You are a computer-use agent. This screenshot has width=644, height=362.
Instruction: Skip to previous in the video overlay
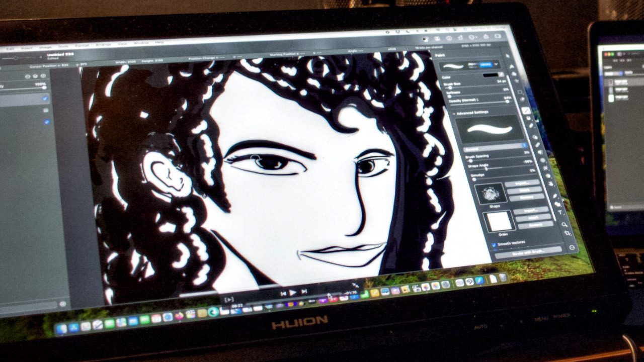tap(283, 294)
